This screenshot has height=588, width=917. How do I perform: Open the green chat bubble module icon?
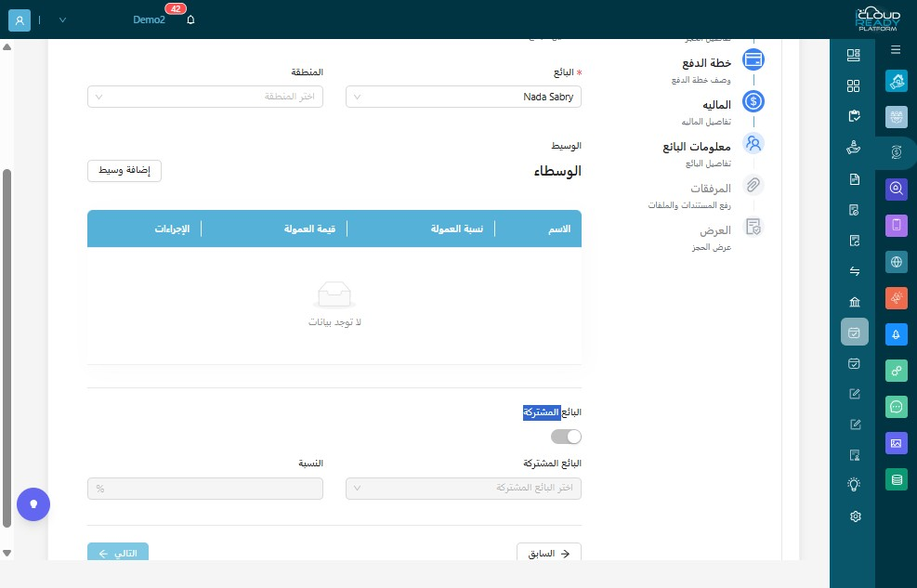coord(896,407)
